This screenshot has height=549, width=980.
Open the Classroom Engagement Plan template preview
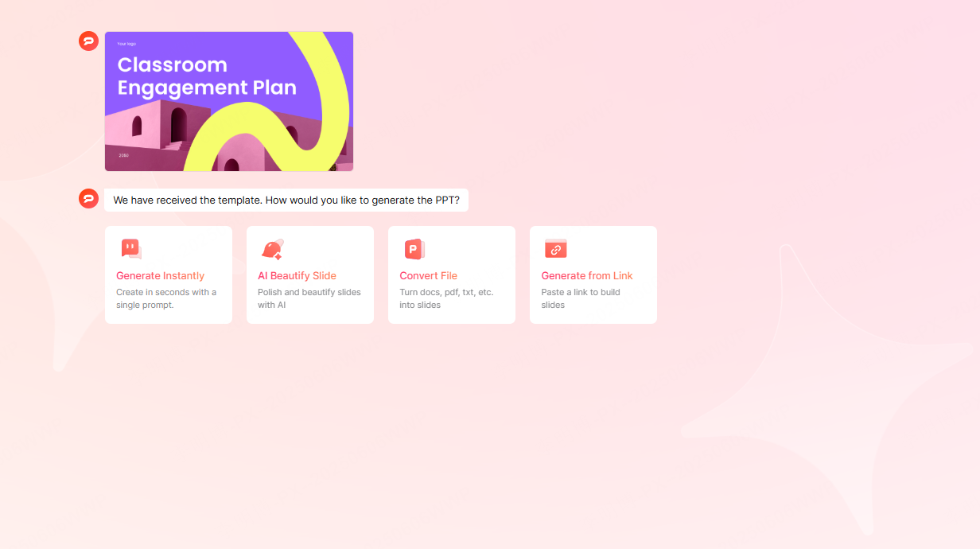click(229, 101)
